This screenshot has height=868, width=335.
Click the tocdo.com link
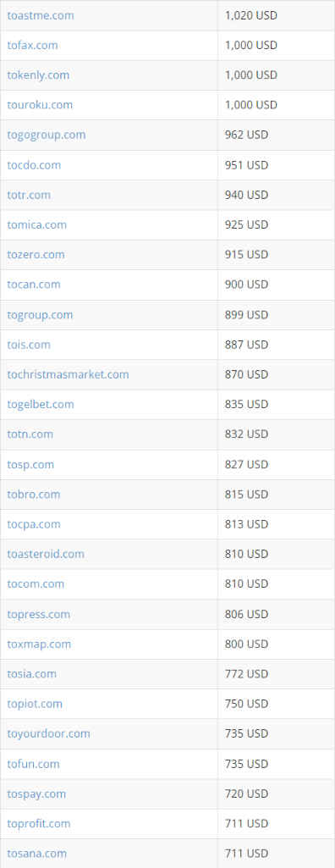[x=35, y=165]
